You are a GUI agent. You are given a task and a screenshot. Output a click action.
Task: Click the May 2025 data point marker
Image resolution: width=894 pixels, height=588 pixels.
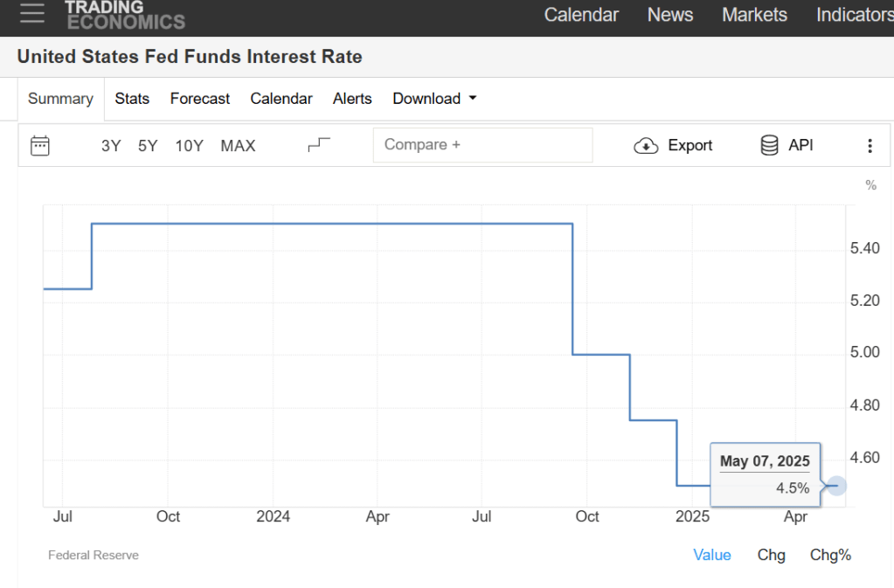tap(836, 485)
